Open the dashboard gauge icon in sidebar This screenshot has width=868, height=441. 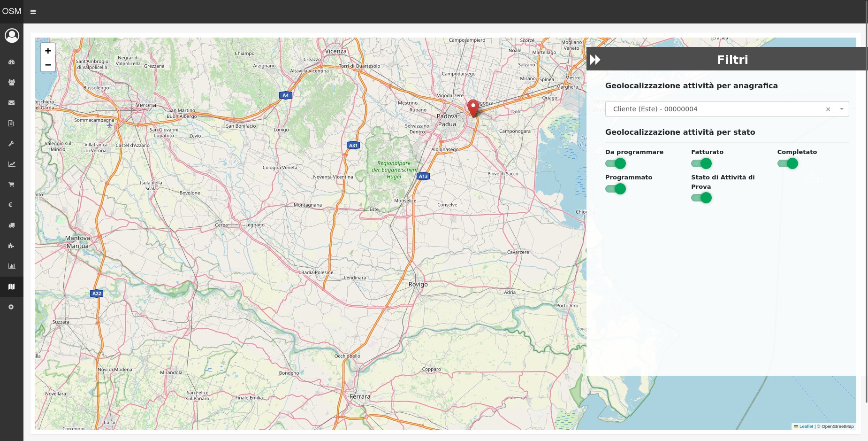[11, 62]
